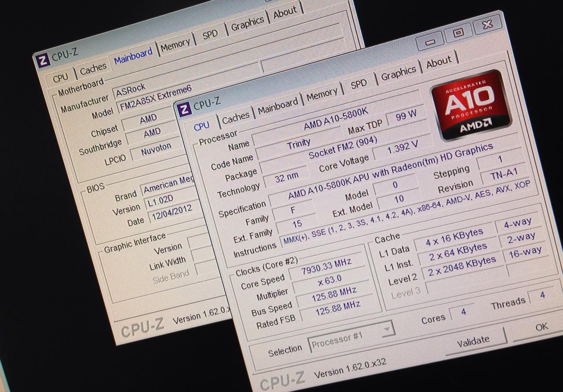Open the Caches tab in front window

coord(236,117)
